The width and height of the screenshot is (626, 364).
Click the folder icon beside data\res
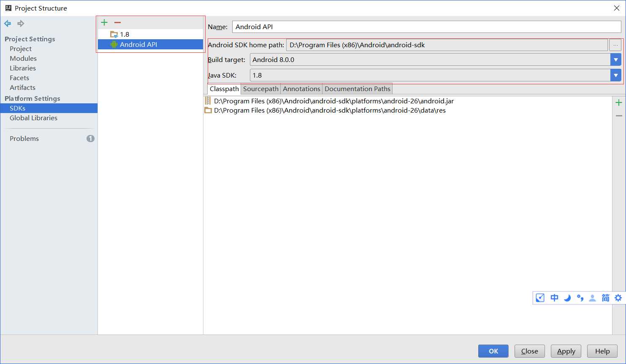click(x=208, y=110)
